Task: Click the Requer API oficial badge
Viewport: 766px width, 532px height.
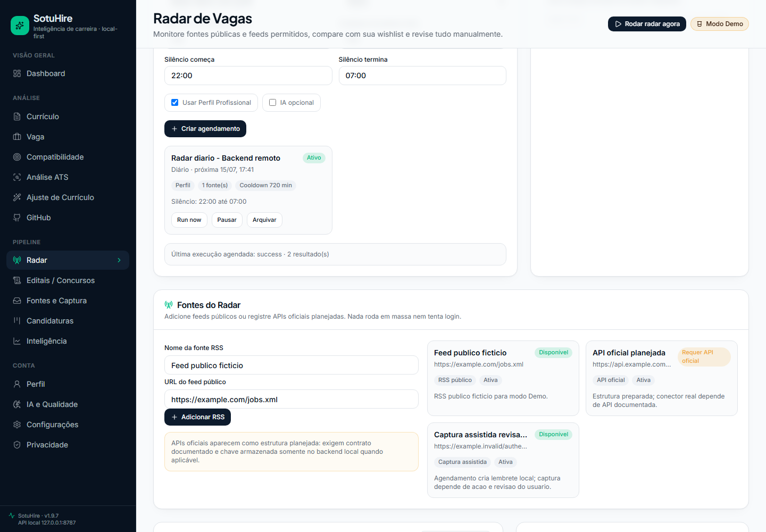Action: pyautogui.click(x=704, y=356)
